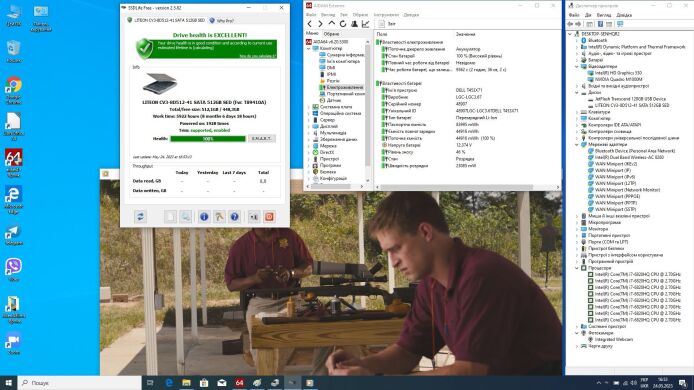Click the blue help icon in Device Manager toolbar
The image size is (694, 390).
600,24
